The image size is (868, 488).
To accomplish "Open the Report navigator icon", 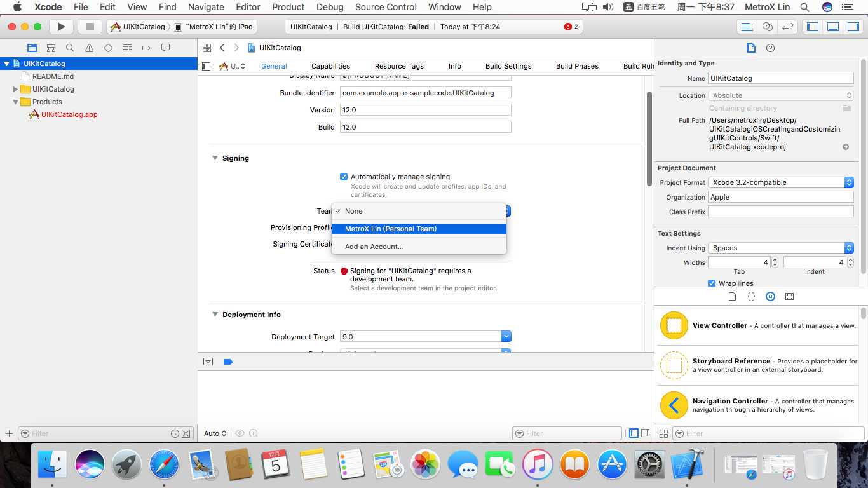I will [165, 48].
